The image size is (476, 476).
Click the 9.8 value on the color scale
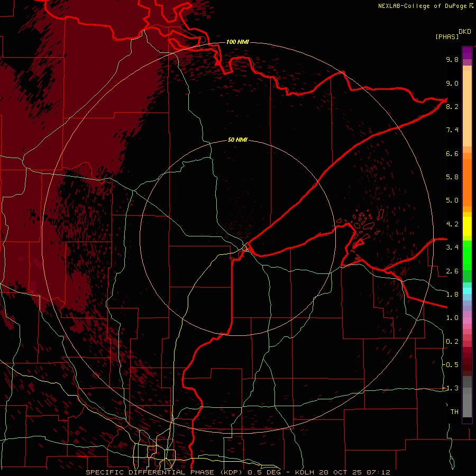pos(452,59)
